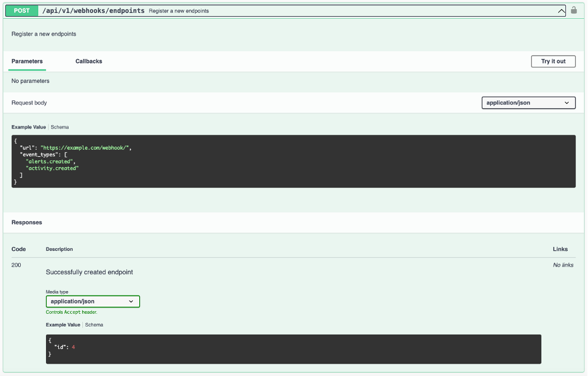The height and width of the screenshot is (376, 588).
Task: Click the Code column header
Action: 18,249
